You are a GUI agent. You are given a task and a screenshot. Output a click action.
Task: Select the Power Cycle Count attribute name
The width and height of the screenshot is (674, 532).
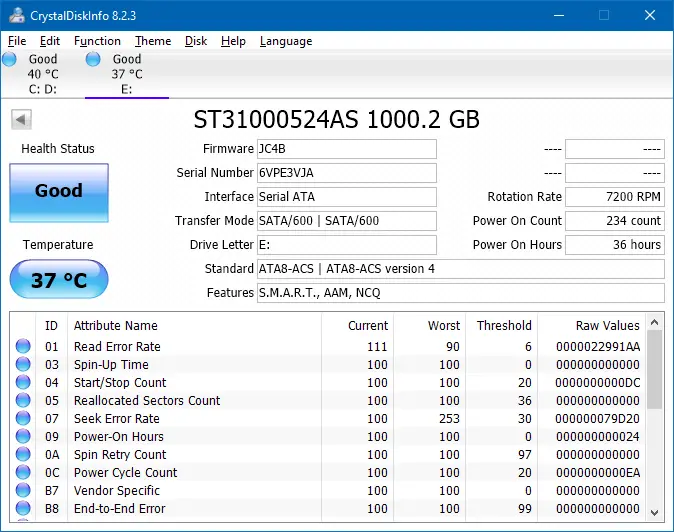[126, 473]
